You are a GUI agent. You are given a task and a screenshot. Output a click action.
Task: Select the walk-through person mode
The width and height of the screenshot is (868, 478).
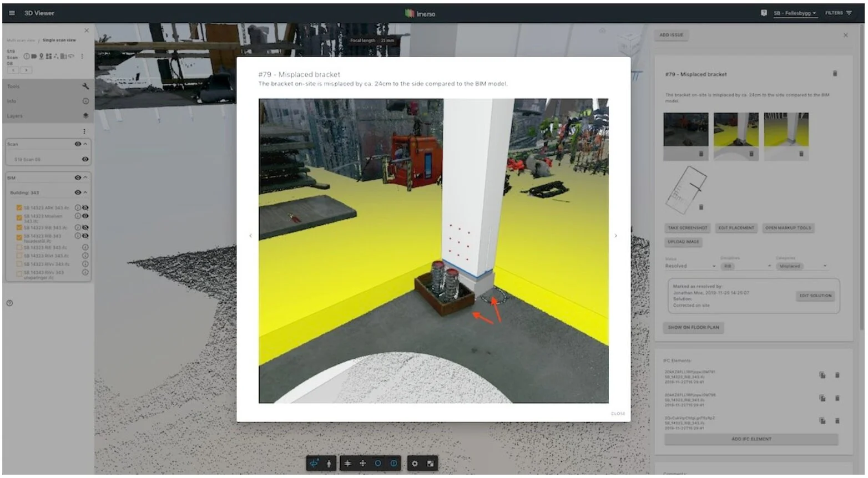coord(329,463)
